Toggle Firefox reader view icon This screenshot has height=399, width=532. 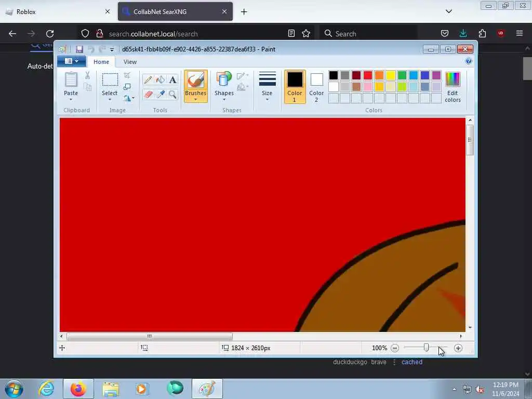coord(291,33)
